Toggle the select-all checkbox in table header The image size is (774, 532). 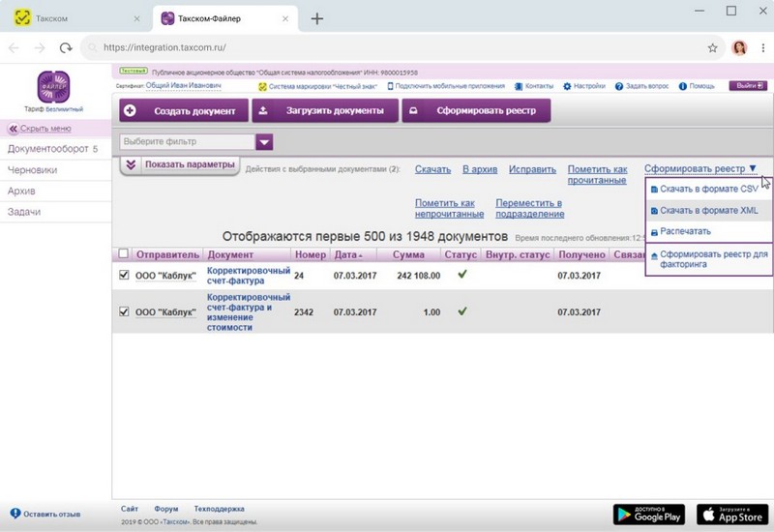click(123, 254)
